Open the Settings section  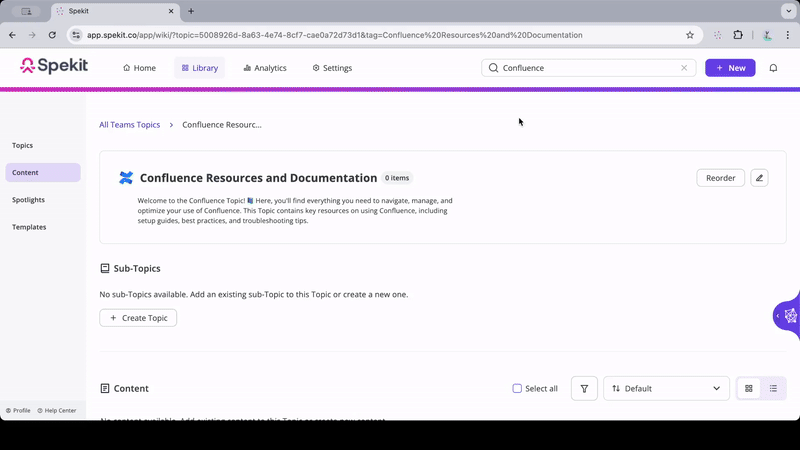[332, 68]
